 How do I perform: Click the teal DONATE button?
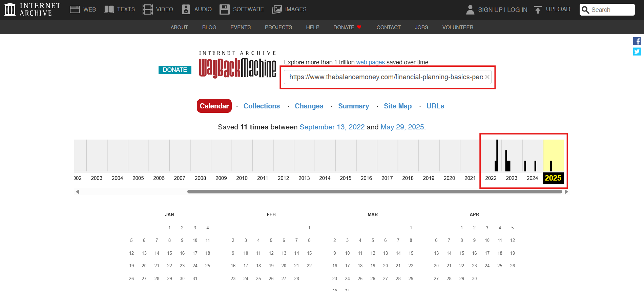(x=175, y=70)
